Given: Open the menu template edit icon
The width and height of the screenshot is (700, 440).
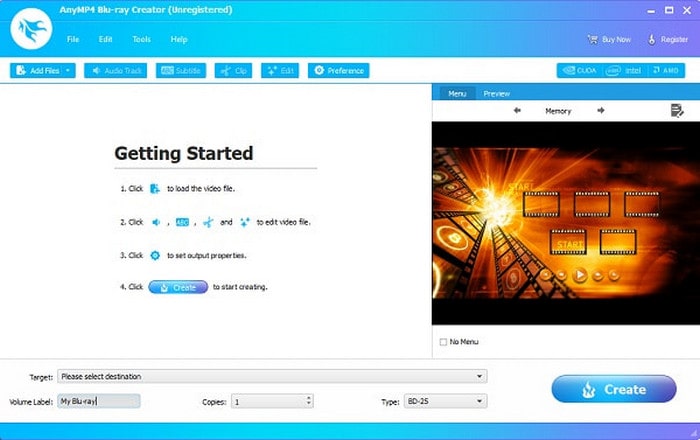Looking at the screenshot, I should [x=676, y=110].
